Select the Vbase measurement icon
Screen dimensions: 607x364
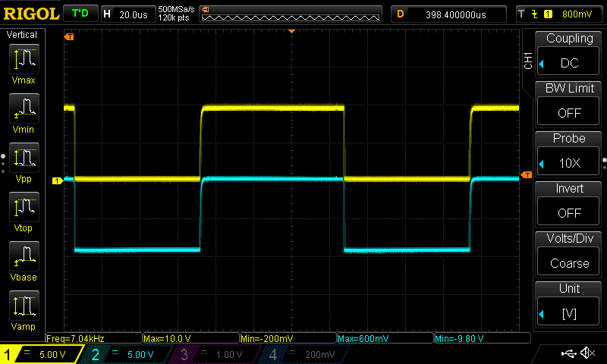pyautogui.click(x=24, y=256)
